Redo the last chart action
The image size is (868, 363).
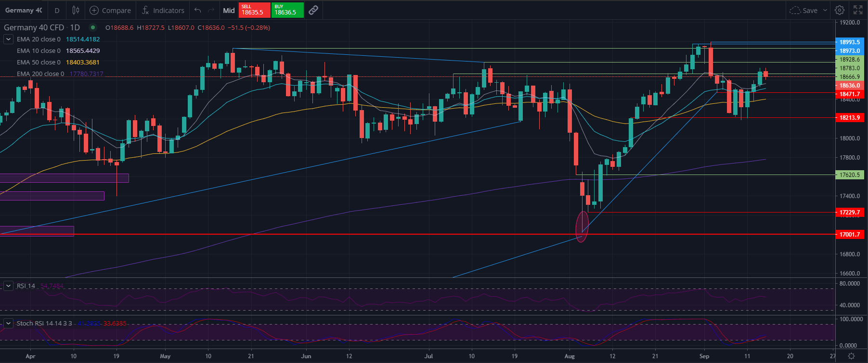[211, 10]
